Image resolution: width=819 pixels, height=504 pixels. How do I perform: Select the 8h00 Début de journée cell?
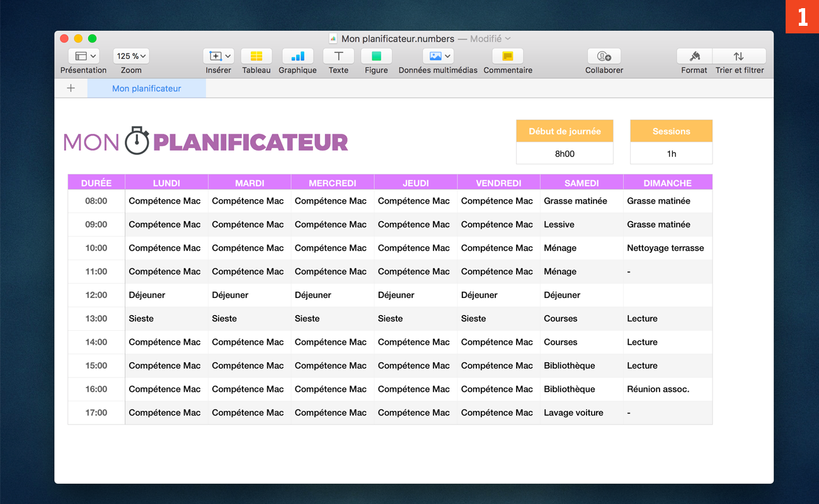pos(564,154)
